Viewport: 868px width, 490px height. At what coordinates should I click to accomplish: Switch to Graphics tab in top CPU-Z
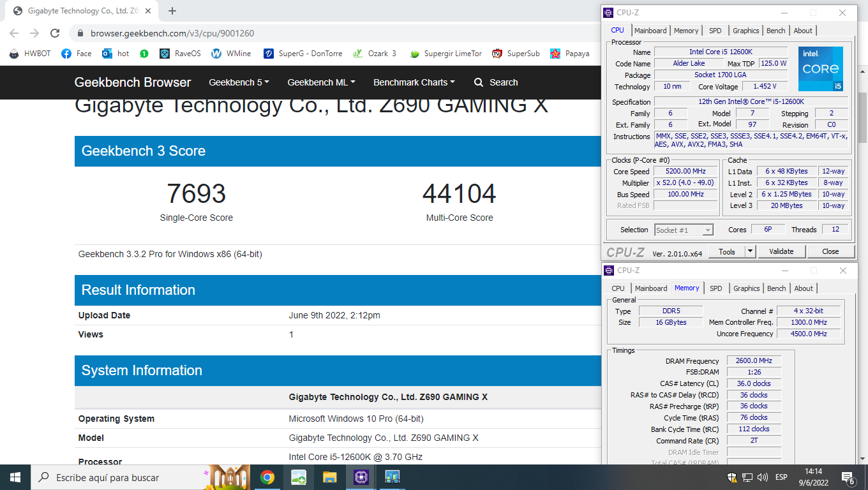[x=745, y=31]
